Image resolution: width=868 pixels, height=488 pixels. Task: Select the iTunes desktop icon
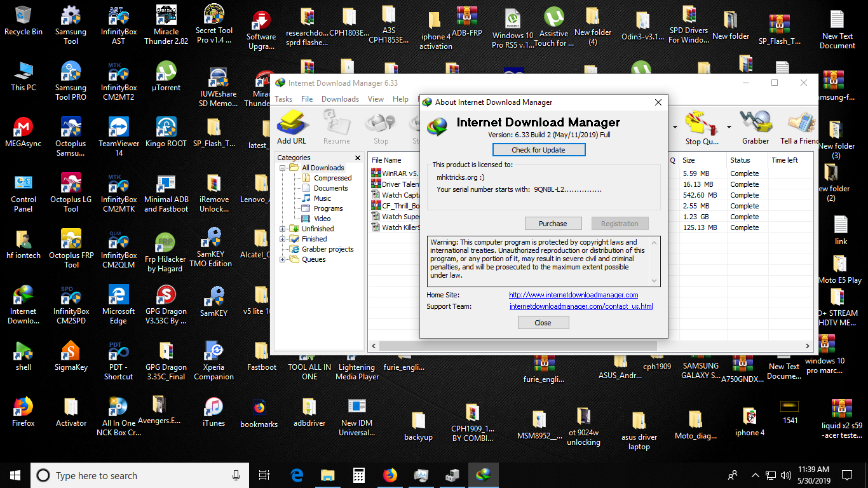coord(214,412)
